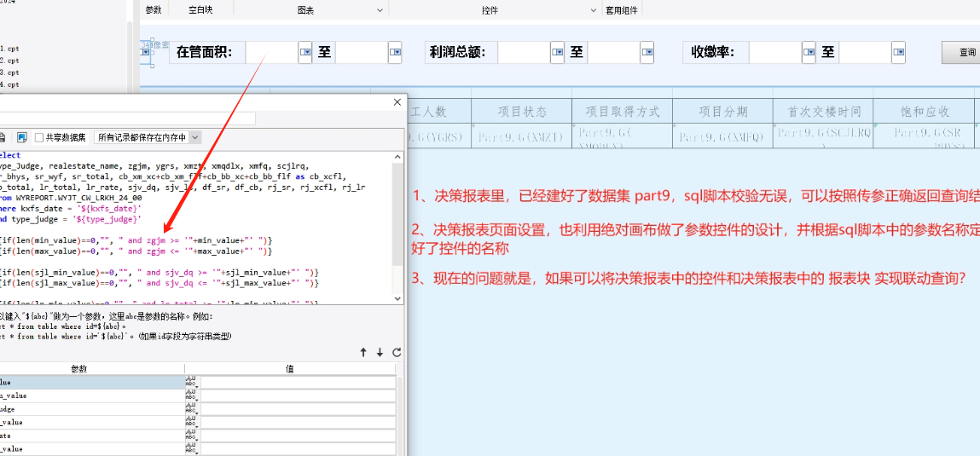Click SQL editor scrollbar down arrow
The height and width of the screenshot is (456, 980).
click(x=398, y=299)
